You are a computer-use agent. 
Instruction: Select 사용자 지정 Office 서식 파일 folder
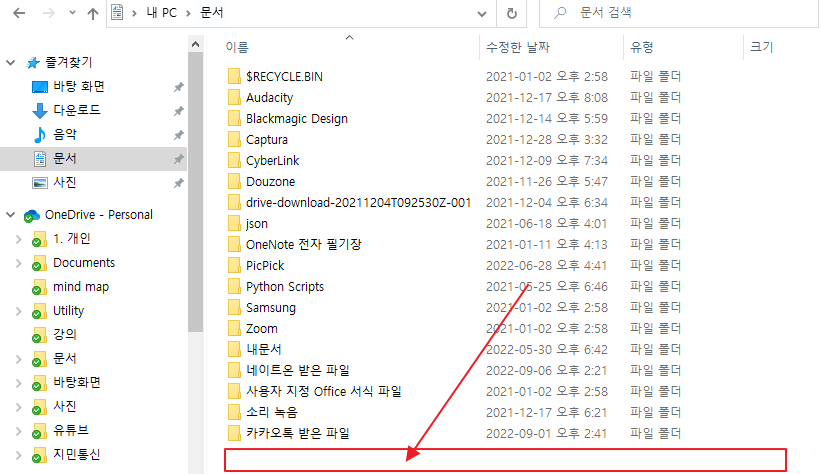point(324,391)
